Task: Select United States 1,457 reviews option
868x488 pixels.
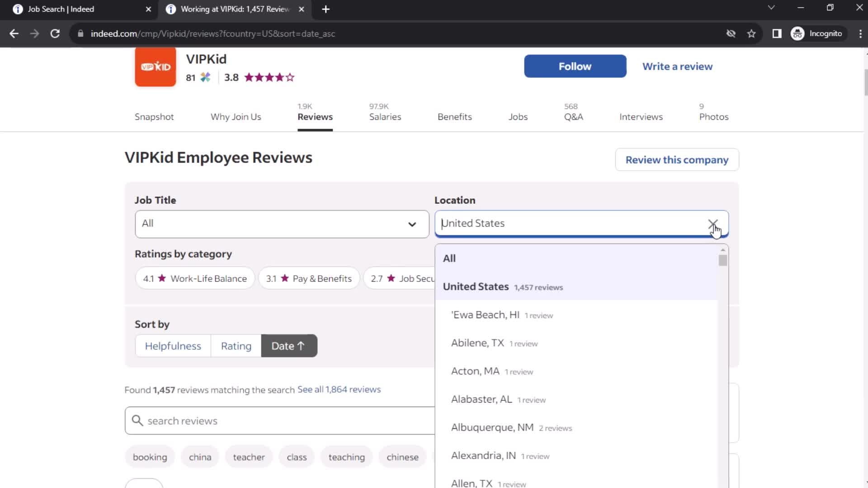Action: [x=576, y=286]
